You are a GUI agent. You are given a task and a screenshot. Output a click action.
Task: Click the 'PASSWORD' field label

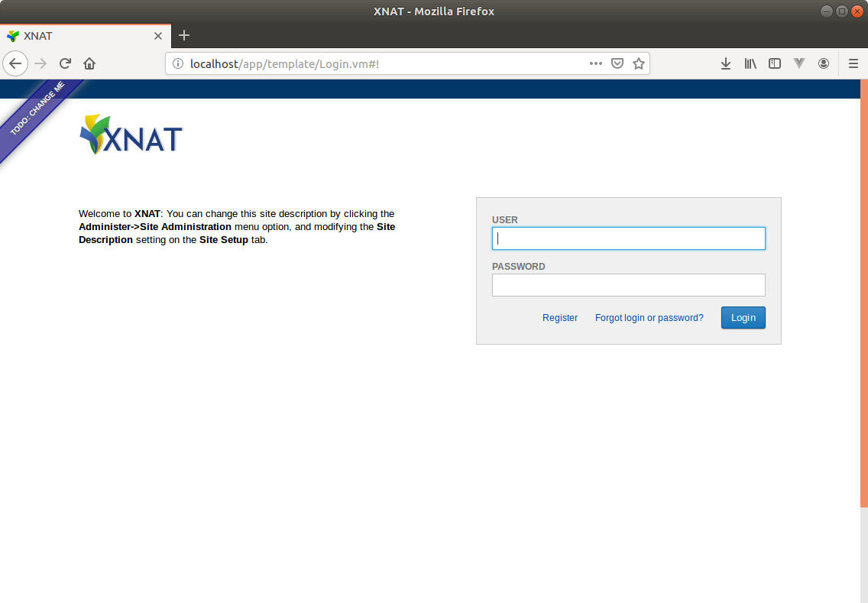coord(519,266)
